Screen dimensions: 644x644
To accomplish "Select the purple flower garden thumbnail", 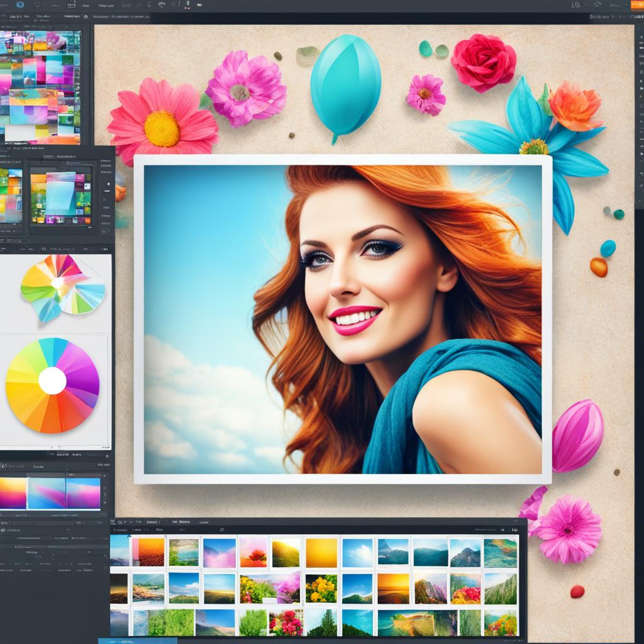I will click(x=270, y=588).
